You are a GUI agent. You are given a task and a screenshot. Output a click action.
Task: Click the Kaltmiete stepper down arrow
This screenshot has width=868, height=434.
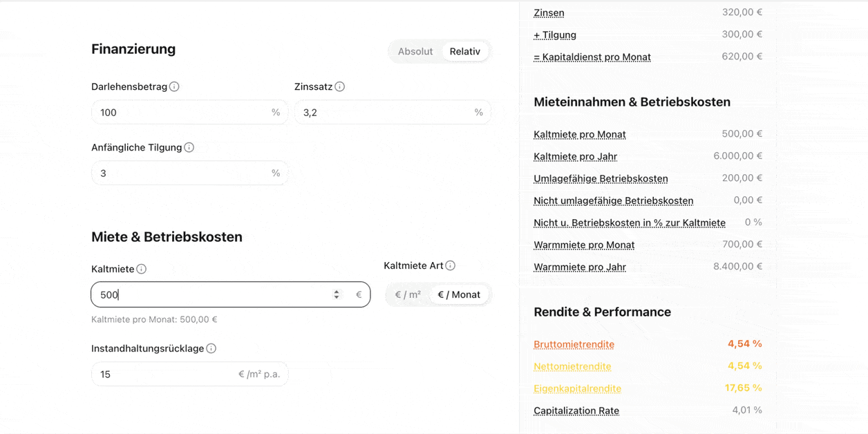coord(337,297)
